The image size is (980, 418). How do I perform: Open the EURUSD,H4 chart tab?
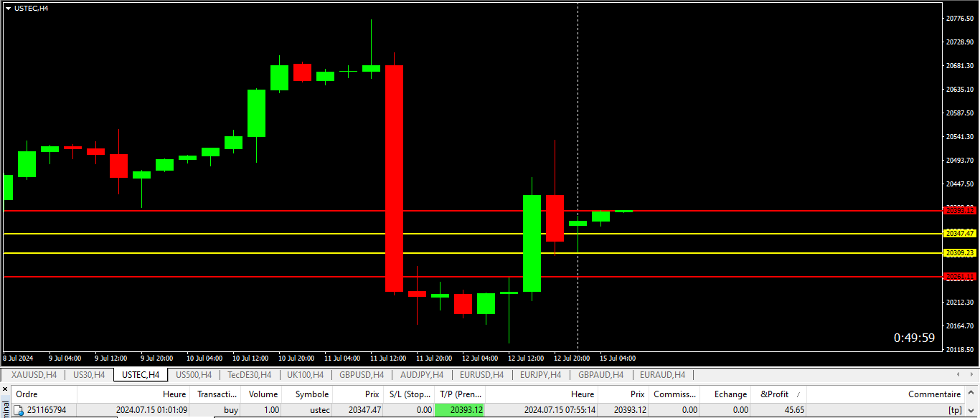pos(481,374)
